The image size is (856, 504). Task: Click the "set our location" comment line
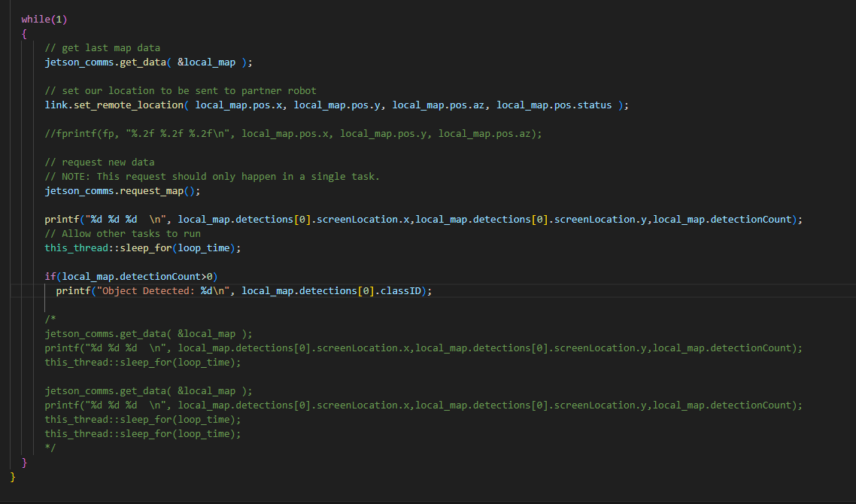click(x=181, y=90)
